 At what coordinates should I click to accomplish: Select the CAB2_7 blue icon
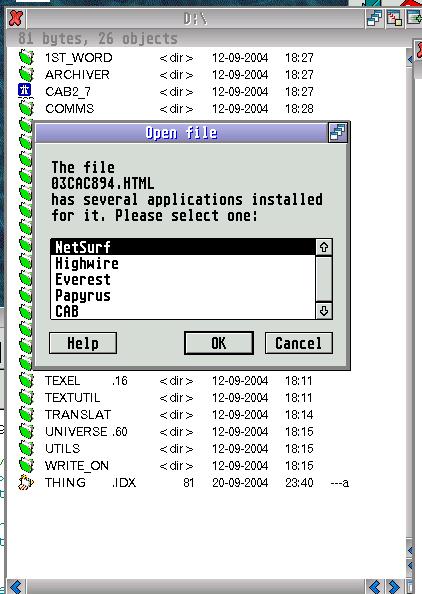pyautogui.click(x=25, y=91)
